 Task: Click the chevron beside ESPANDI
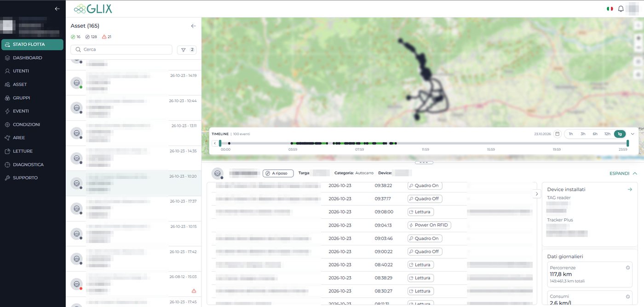(635, 173)
